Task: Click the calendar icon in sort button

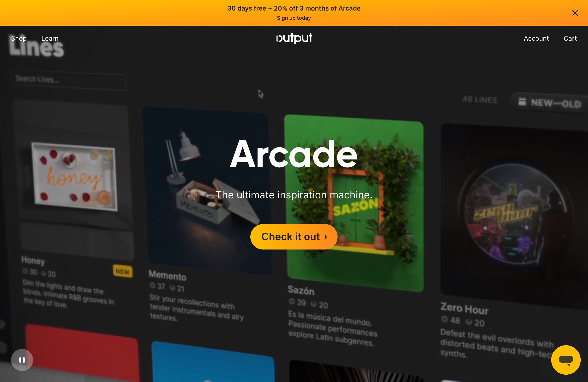Action: tap(522, 101)
